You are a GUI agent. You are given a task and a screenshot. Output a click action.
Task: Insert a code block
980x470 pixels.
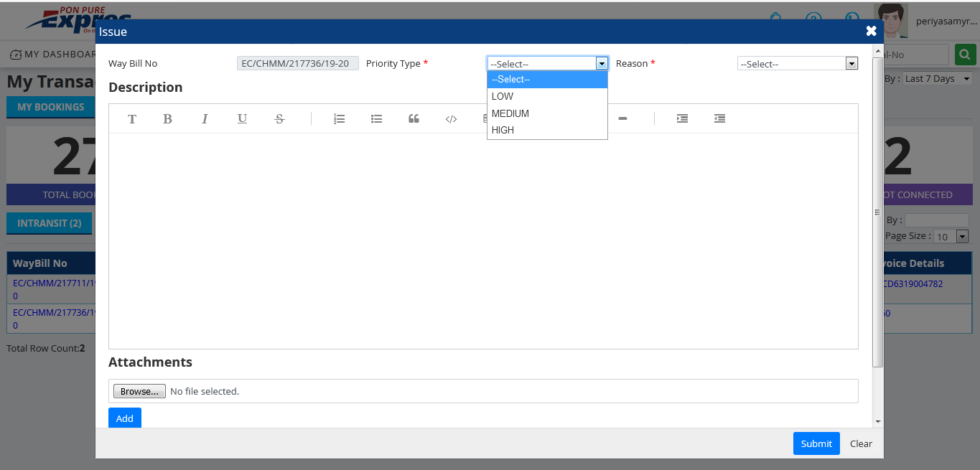[x=451, y=119]
